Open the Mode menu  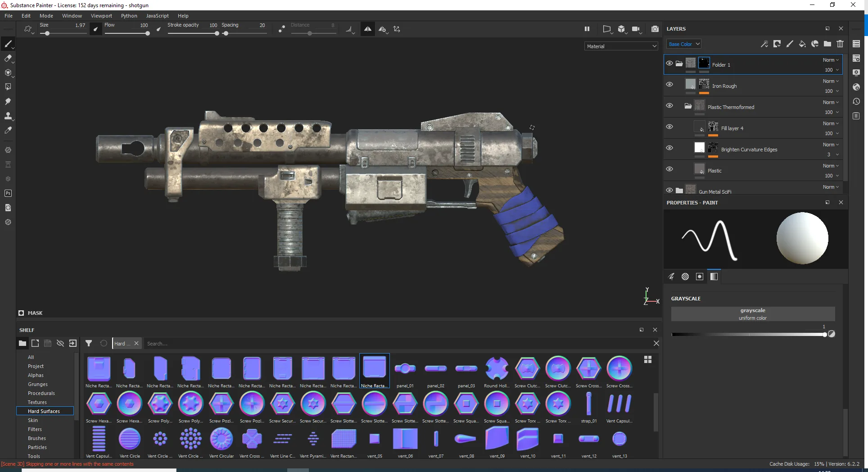click(x=46, y=16)
